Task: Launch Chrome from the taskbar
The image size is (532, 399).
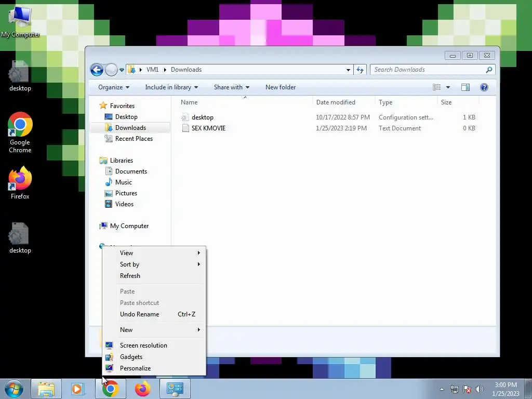Action: point(110,389)
